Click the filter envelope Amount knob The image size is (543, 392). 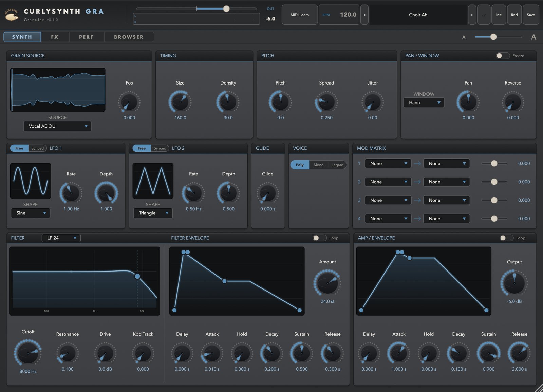327,282
